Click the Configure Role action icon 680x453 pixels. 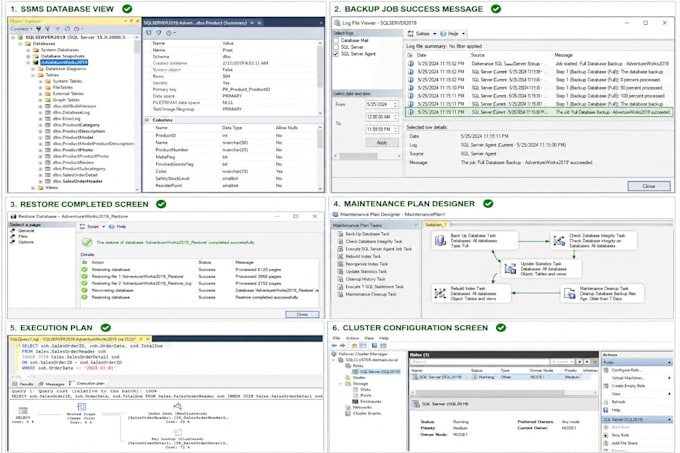[x=606, y=371]
